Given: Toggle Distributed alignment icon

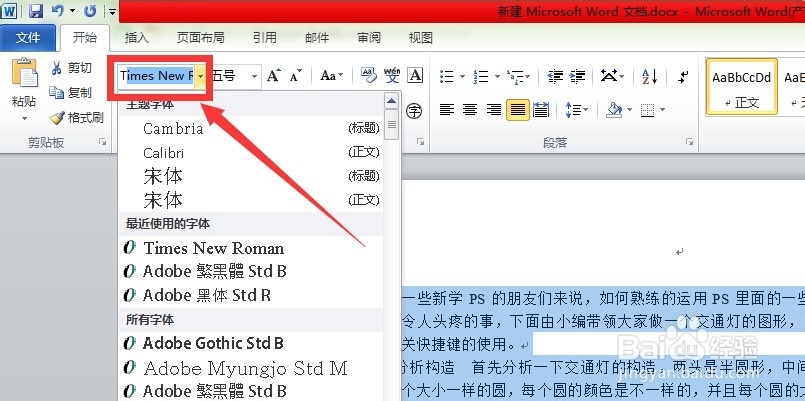Looking at the screenshot, I should [541, 110].
